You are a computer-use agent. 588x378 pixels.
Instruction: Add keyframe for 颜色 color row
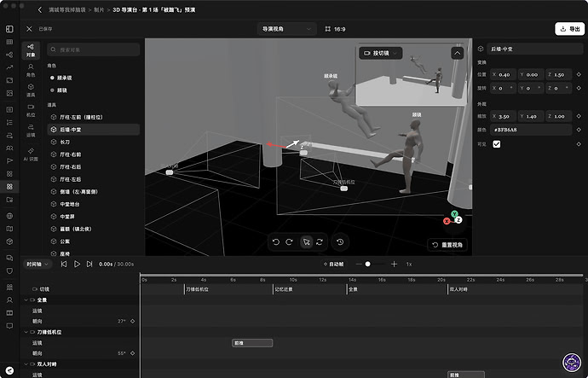579,130
